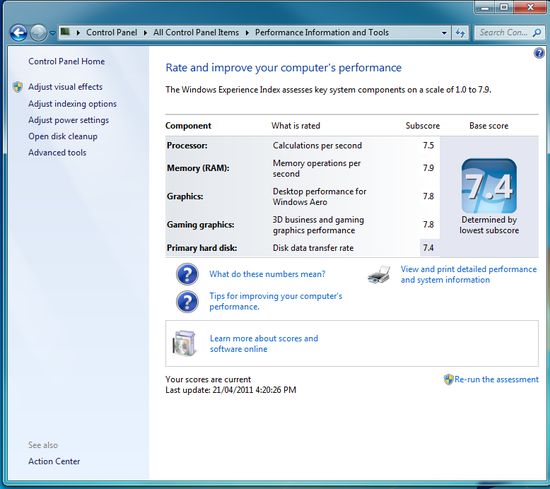Open View and print detailed performance link

click(x=469, y=274)
